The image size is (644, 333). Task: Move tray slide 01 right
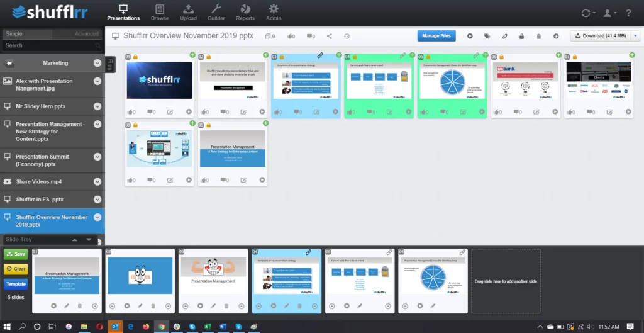coord(95,306)
